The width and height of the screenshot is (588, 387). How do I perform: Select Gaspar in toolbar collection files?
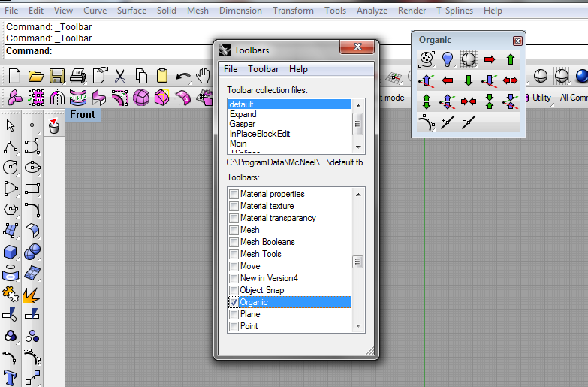tap(243, 124)
